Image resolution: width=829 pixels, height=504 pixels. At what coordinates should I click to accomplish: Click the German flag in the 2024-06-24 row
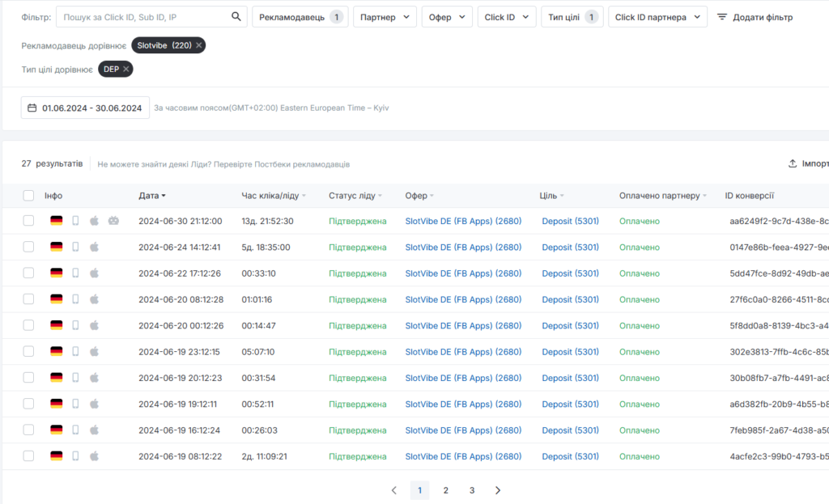tap(56, 247)
